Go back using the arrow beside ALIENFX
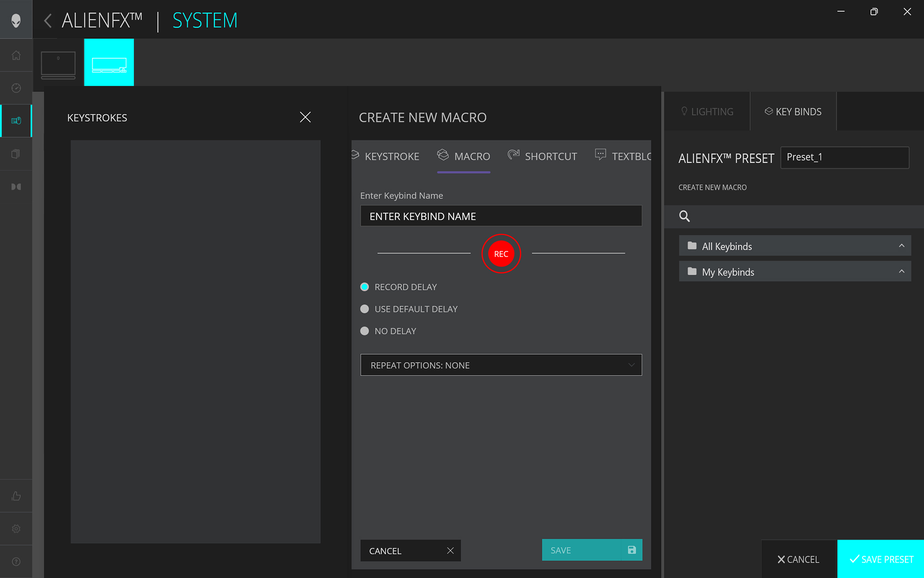The width and height of the screenshot is (924, 578). point(48,21)
